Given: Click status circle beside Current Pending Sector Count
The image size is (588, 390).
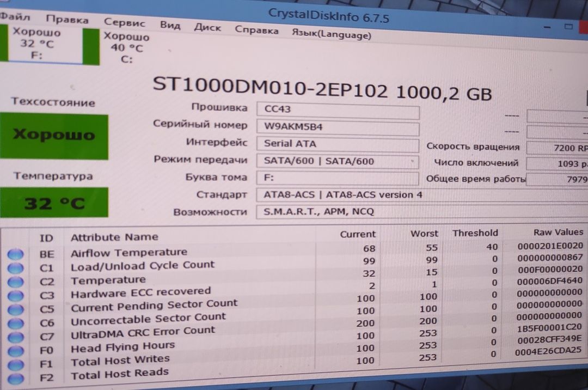Looking at the screenshot, I should click(15, 309).
